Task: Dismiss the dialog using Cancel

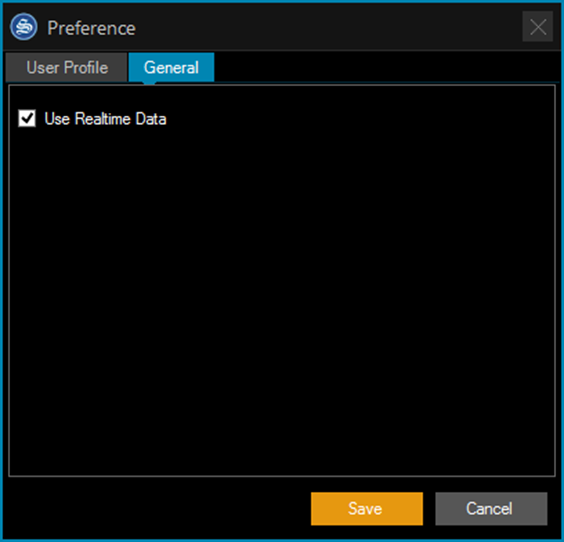Action: pos(491,509)
